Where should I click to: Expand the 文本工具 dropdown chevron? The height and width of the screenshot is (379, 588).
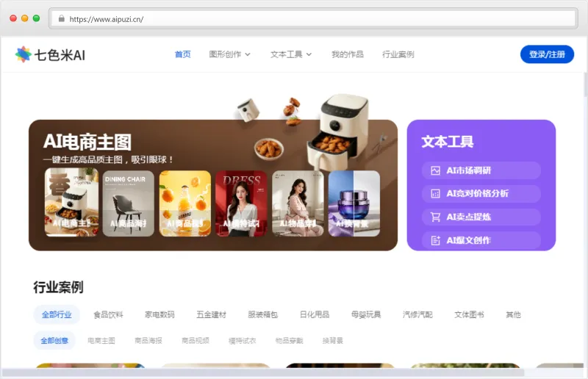pyautogui.click(x=309, y=54)
